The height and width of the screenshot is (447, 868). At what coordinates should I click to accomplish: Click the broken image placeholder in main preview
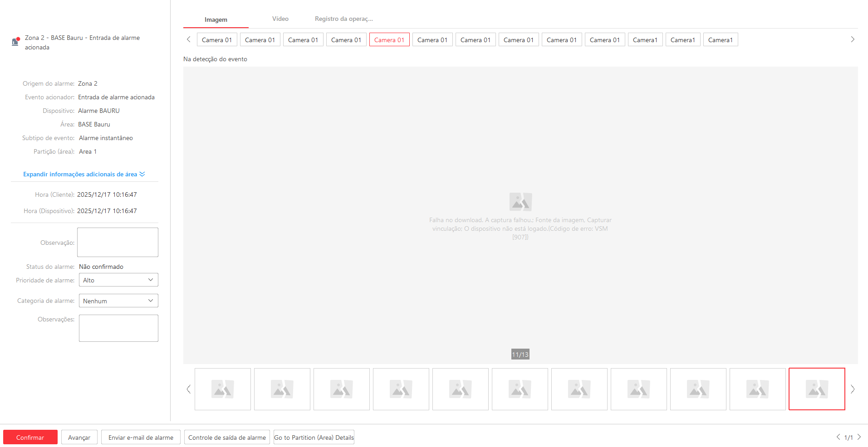point(520,202)
